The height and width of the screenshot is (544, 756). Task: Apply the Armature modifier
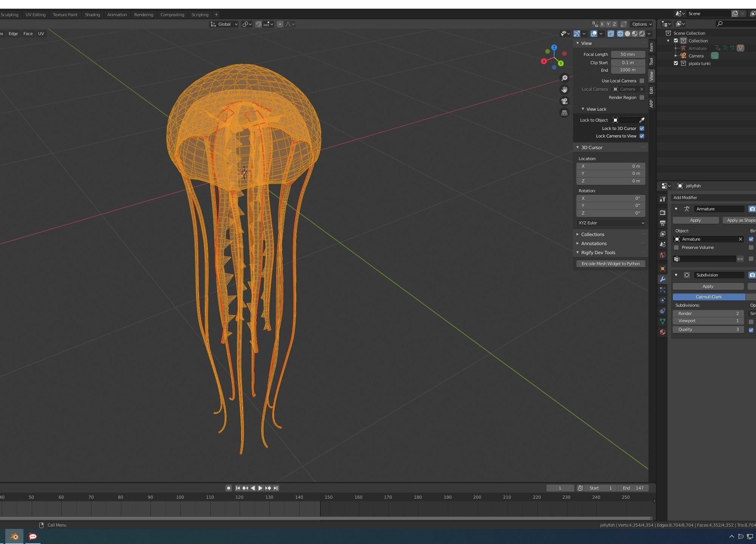(x=696, y=220)
